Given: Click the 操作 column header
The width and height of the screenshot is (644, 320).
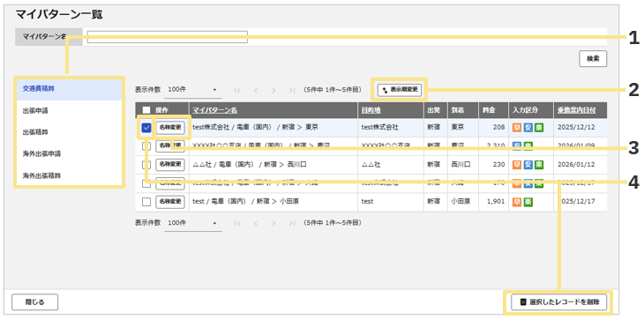Looking at the screenshot, I should pyautogui.click(x=161, y=110).
